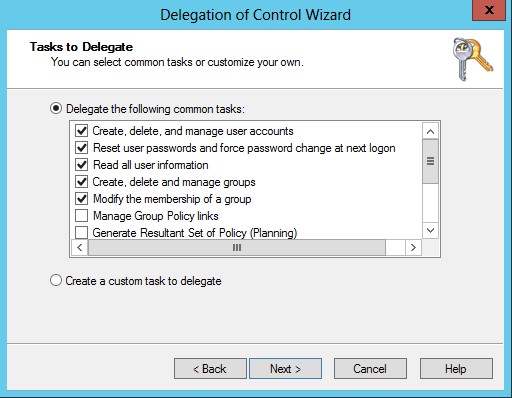Image resolution: width=512 pixels, height=398 pixels.
Task: Click the vertical scrollbar thumb
Action: pyautogui.click(x=430, y=161)
